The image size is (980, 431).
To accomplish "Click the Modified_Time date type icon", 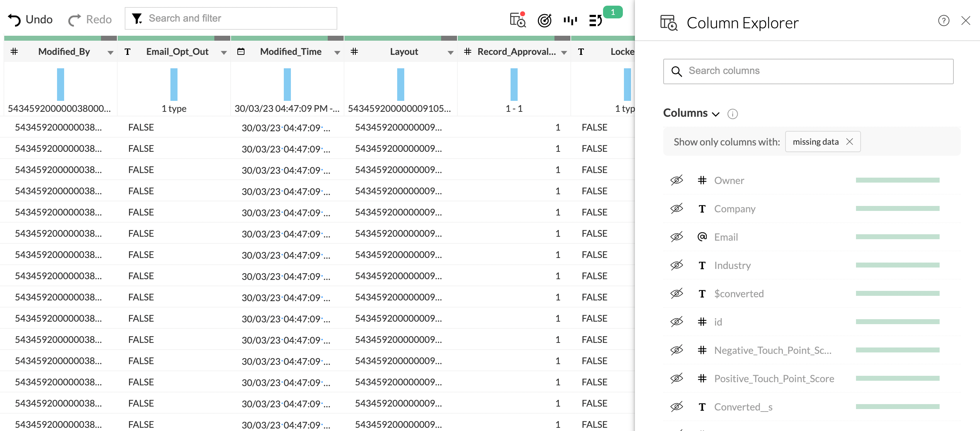I will tap(241, 52).
